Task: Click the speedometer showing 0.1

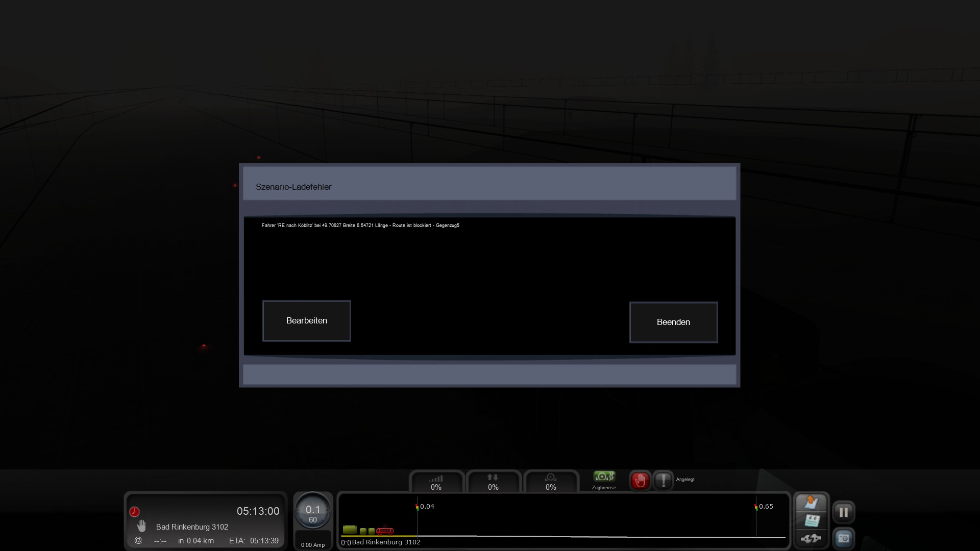Action: click(313, 512)
